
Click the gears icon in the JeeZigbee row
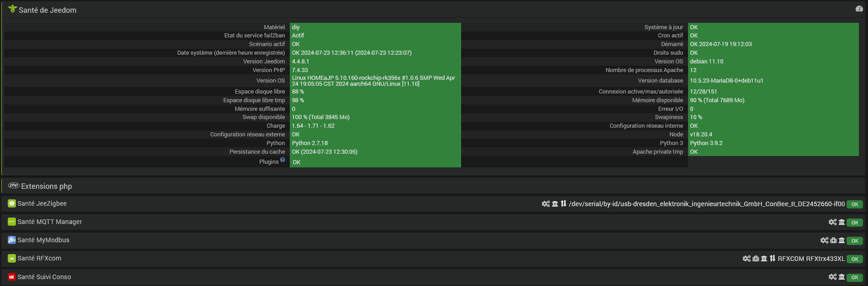(x=545, y=204)
